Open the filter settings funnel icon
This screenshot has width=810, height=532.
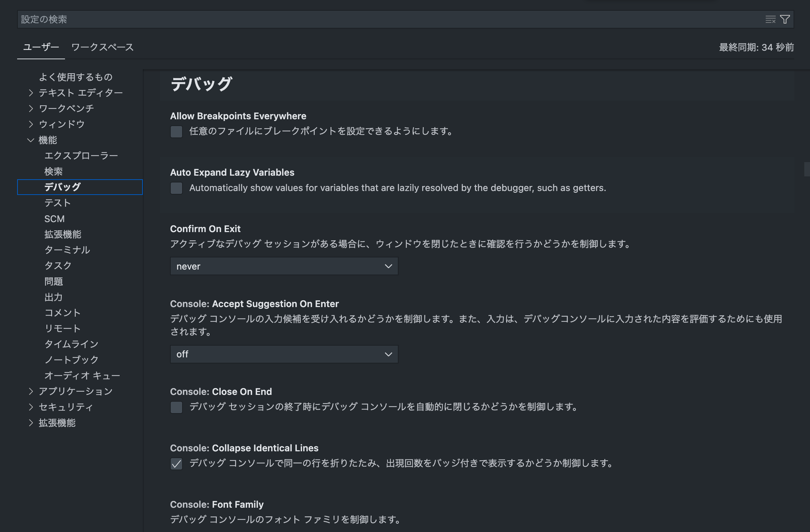(785, 19)
